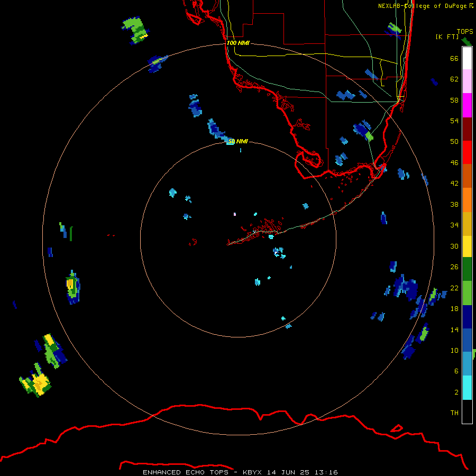Click the "58" legend value
476x476 pixels.
point(454,100)
